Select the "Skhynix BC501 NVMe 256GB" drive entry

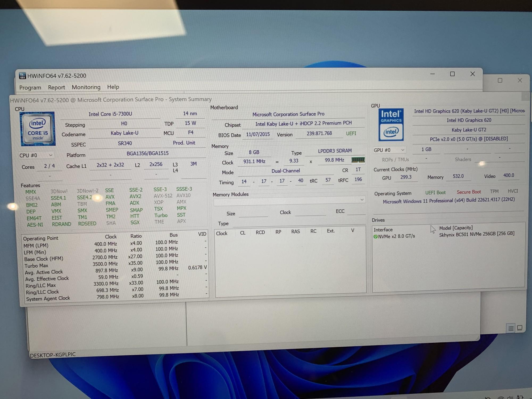tap(477, 234)
